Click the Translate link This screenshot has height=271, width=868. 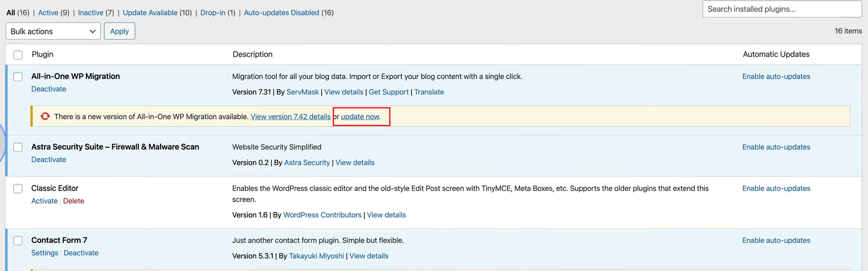point(429,92)
